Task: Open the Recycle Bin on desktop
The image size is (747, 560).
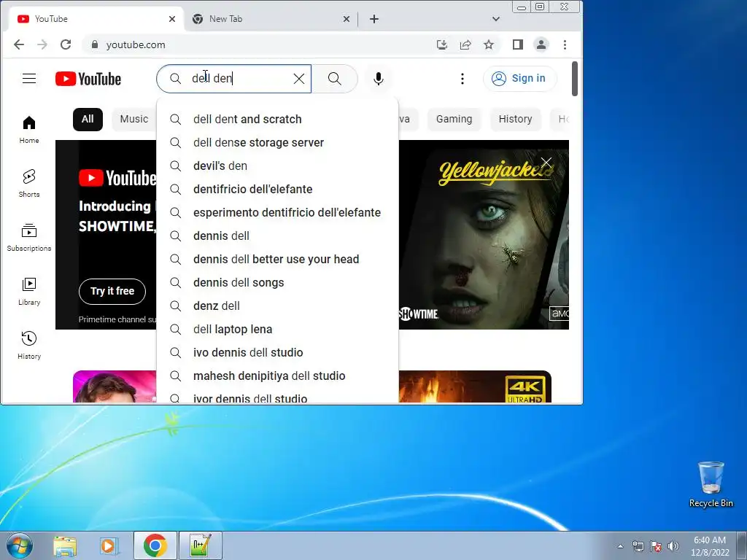Action: tap(711, 484)
